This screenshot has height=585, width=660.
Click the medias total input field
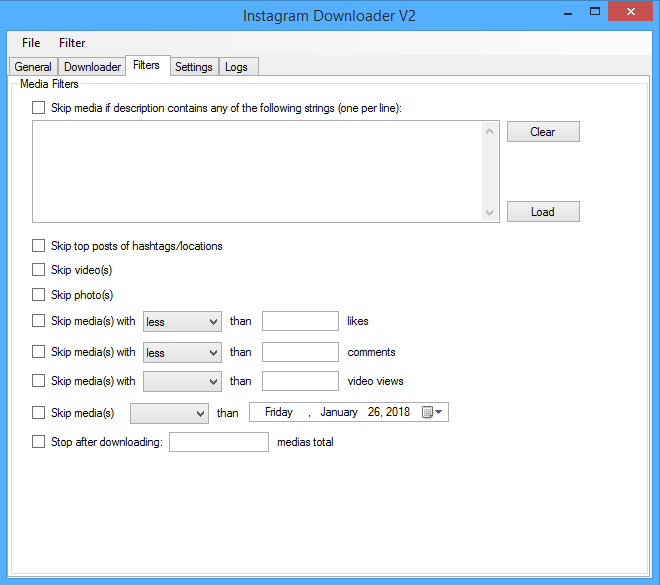tap(219, 442)
